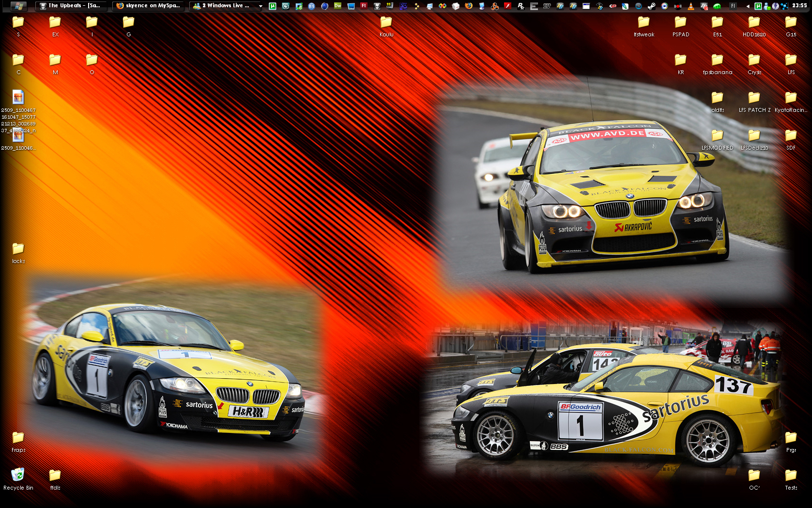Click the FI language indicator in taskbar

point(733,6)
